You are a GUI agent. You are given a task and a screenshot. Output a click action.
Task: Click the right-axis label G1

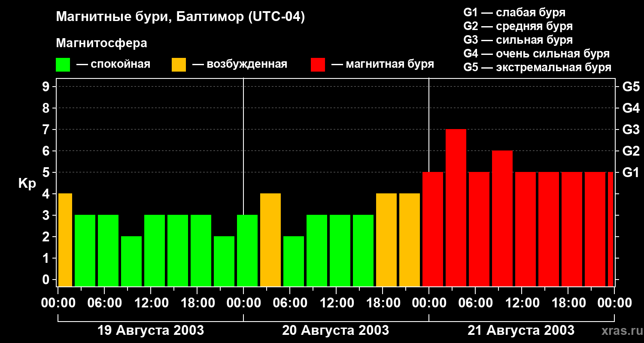[631, 172]
